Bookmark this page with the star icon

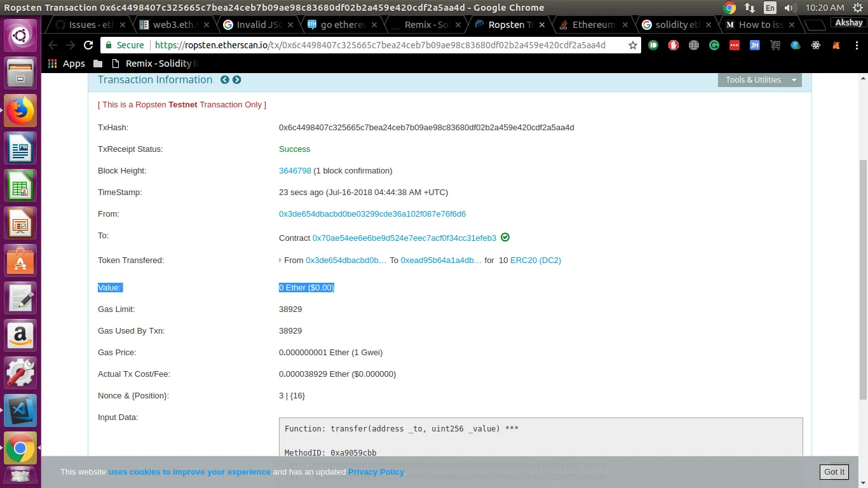(x=633, y=46)
